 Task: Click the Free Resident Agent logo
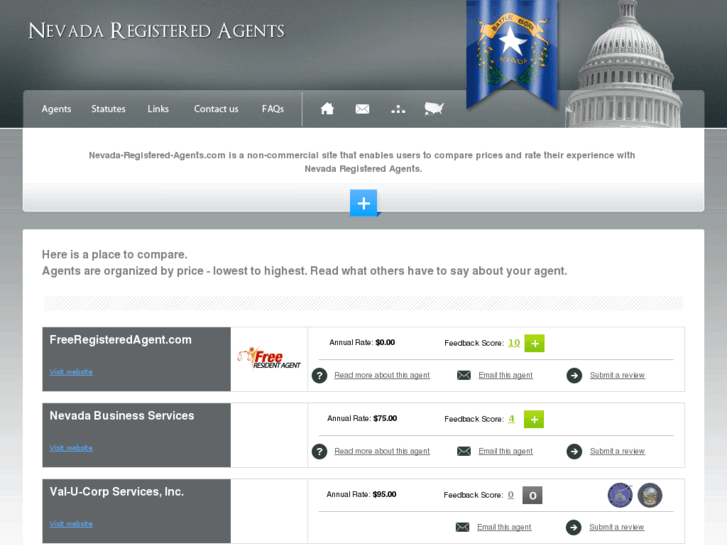click(x=269, y=359)
